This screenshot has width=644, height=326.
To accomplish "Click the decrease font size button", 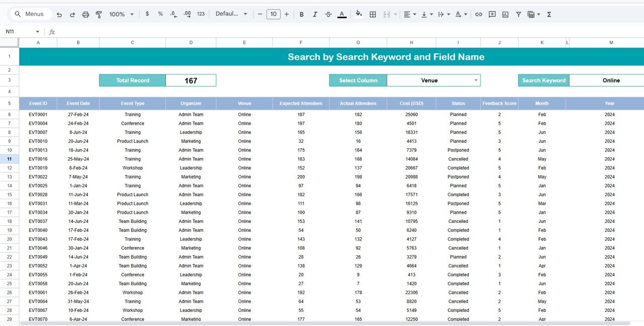I will (x=260, y=14).
